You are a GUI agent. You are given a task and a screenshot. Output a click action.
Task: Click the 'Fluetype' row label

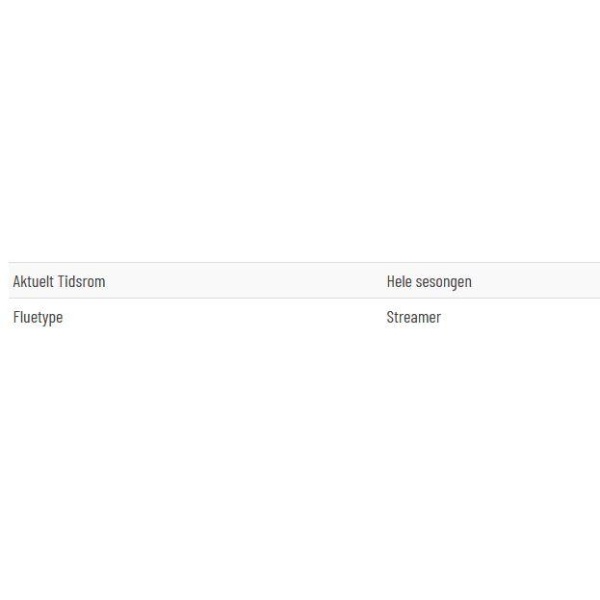tap(38, 318)
